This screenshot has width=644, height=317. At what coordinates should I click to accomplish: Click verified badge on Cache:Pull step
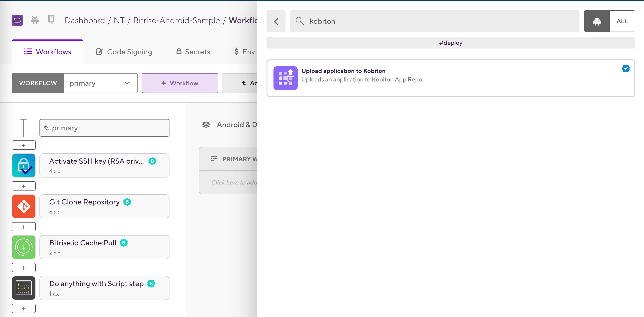click(x=124, y=243)
